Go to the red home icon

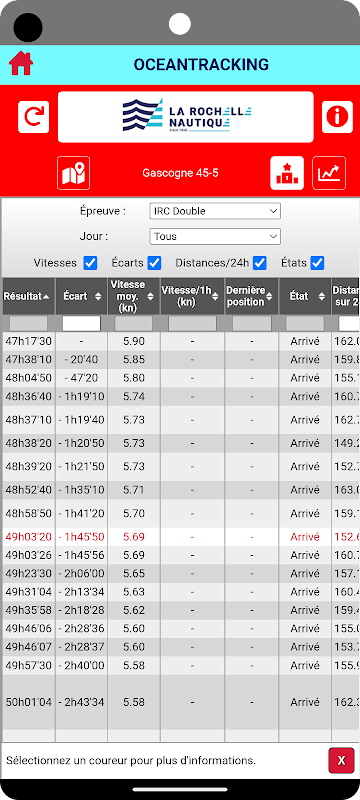21,64
